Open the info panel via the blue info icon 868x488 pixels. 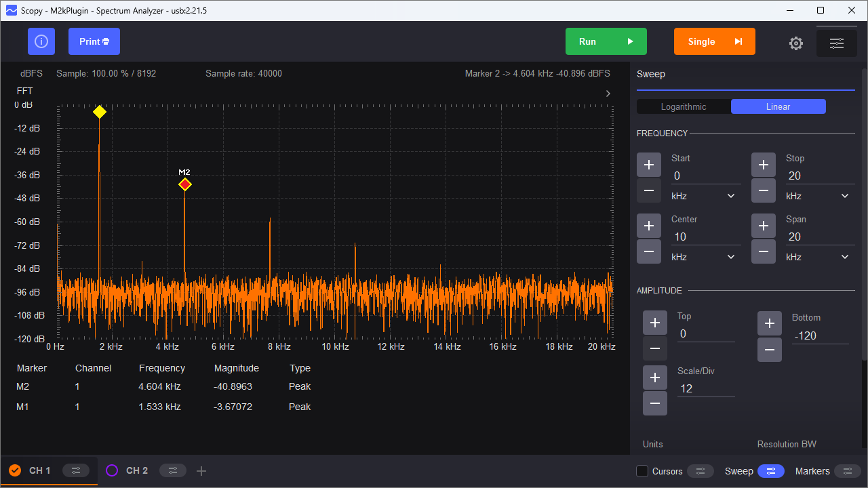41,41
